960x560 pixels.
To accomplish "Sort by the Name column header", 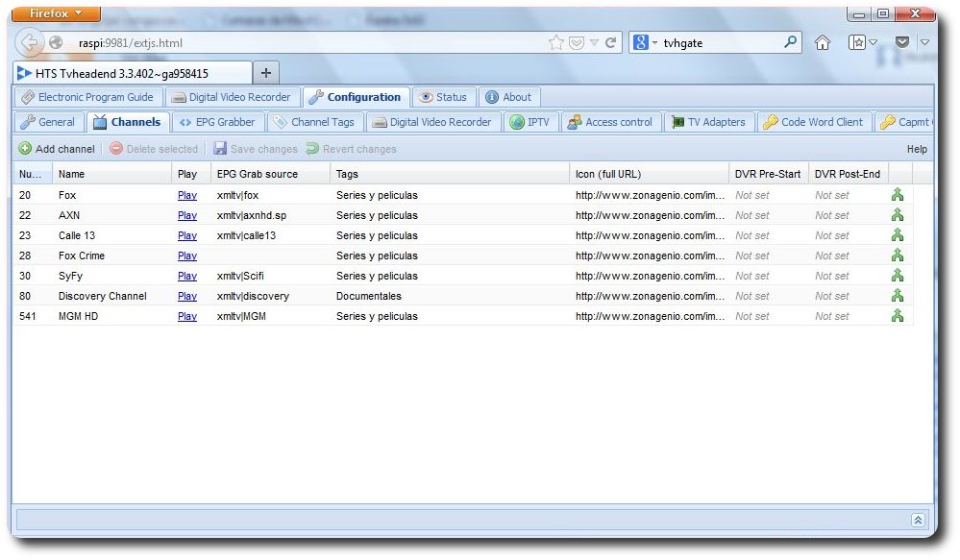I will (112, 174).
